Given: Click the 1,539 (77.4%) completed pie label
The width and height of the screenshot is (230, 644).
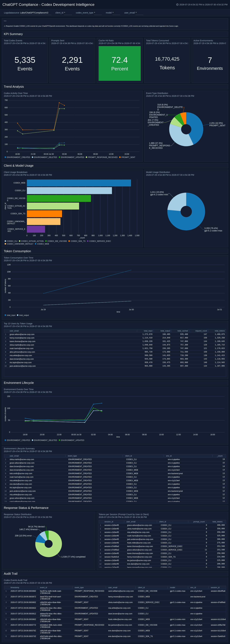Looking at the screenshot, I should 73,557.
